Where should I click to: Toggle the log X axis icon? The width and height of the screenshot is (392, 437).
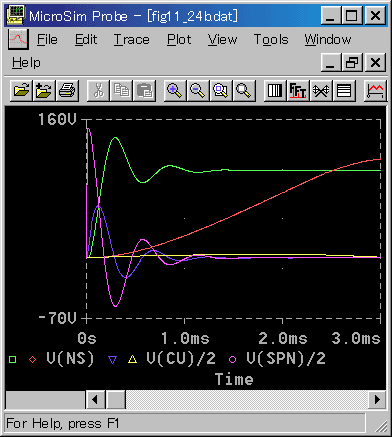coord(275,91)
